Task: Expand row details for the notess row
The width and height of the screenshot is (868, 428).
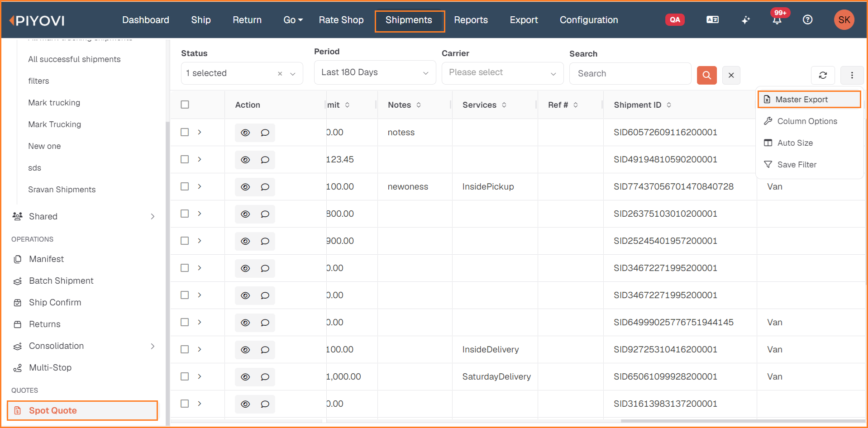Action: (x=199, y=132)
